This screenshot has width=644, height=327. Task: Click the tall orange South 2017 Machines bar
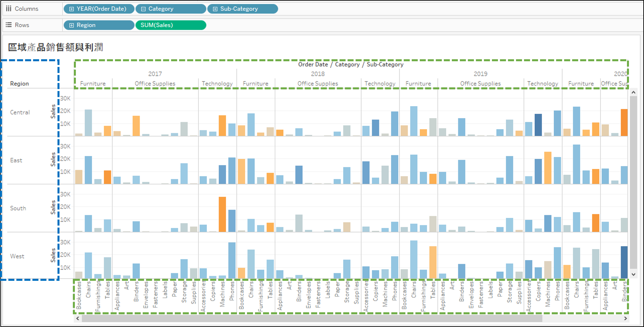click(x=222, y=214)
